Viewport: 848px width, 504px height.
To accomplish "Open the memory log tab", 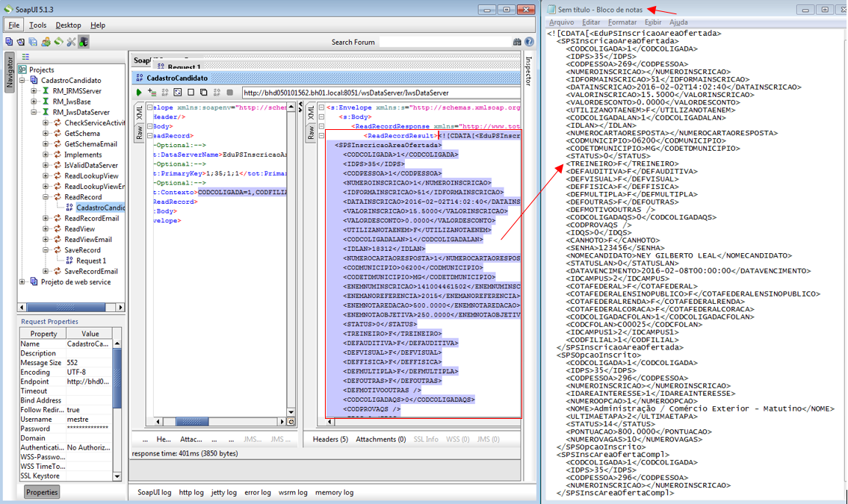I will [334, 492].
